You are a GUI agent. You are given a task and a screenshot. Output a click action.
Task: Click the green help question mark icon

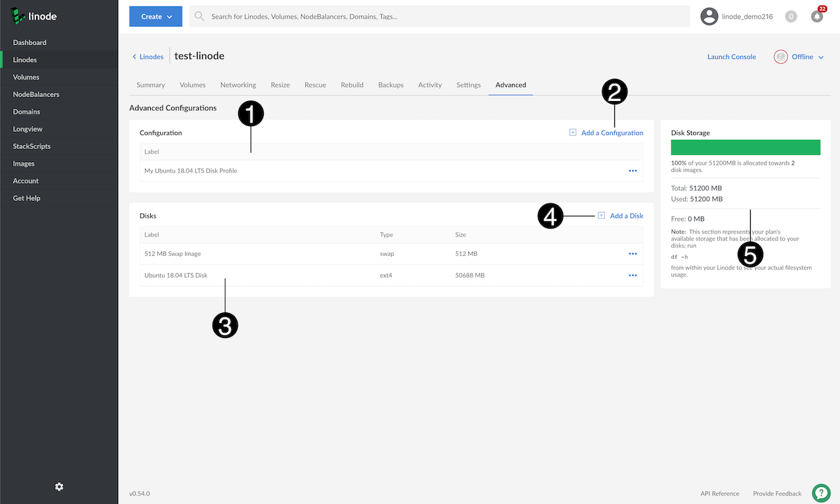tap(821, 493)
